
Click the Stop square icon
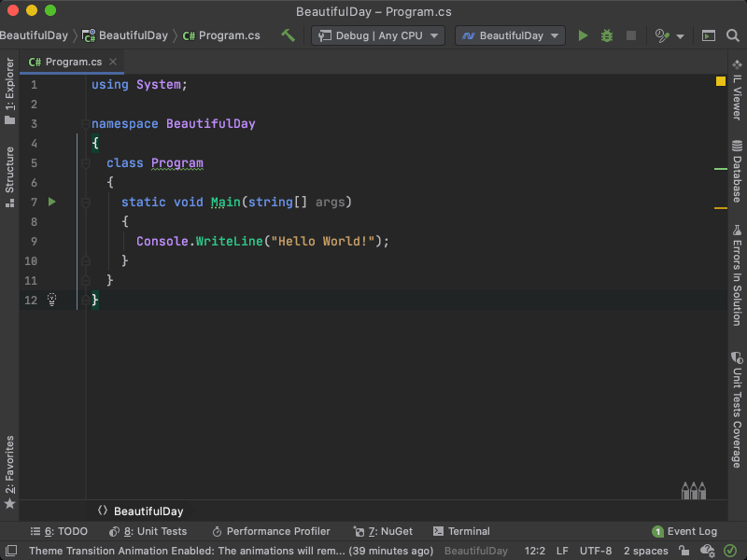click(631, 35)
